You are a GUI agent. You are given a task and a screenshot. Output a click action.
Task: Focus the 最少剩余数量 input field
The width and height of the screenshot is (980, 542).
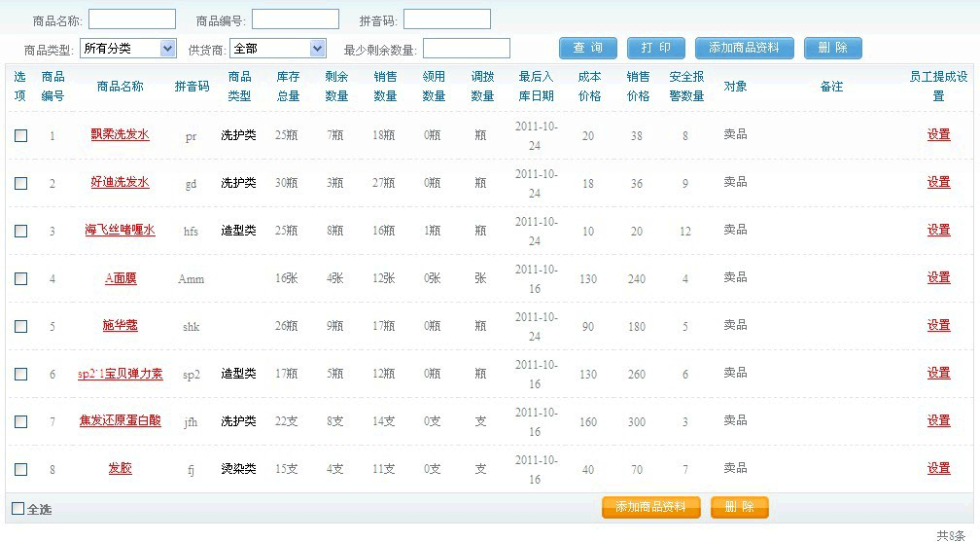(467, 49)
